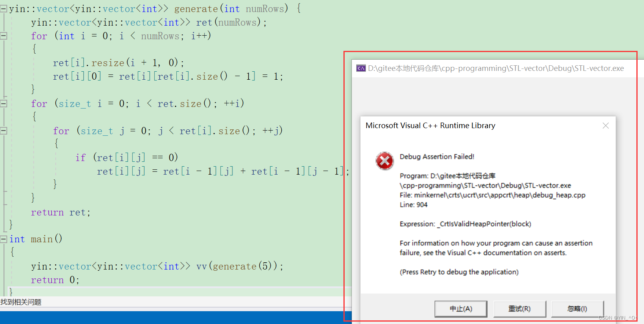Click the 'if (ret[i][j] == 0)' line
644x324 pixels.
point(127,157)
